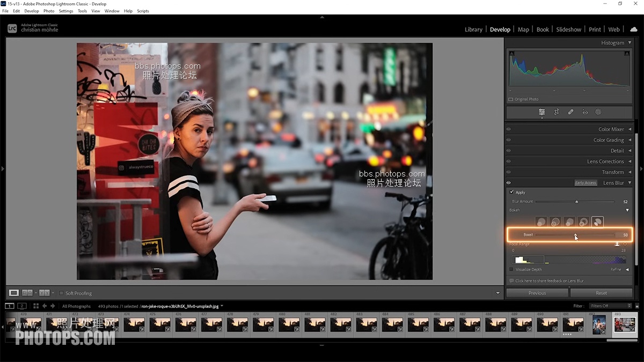
Task: Click the subject focus icon in Focal Range
Action: coord(617,244)
